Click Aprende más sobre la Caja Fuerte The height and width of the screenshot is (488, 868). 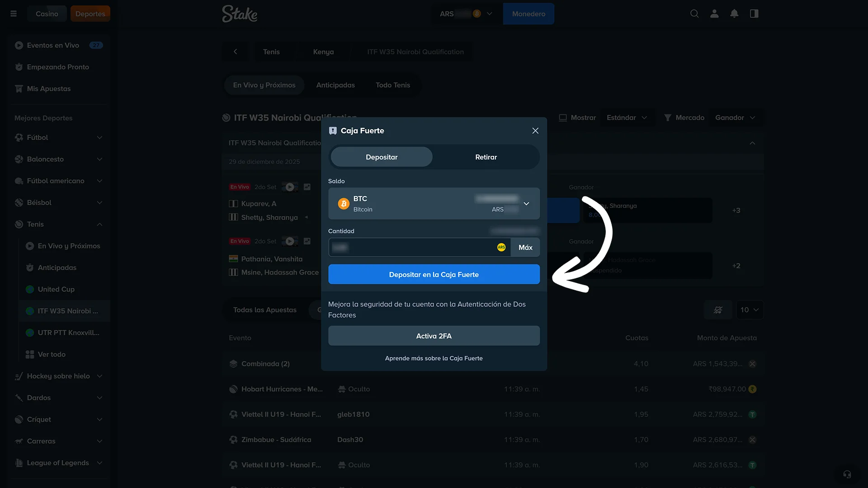pos(434,358)
